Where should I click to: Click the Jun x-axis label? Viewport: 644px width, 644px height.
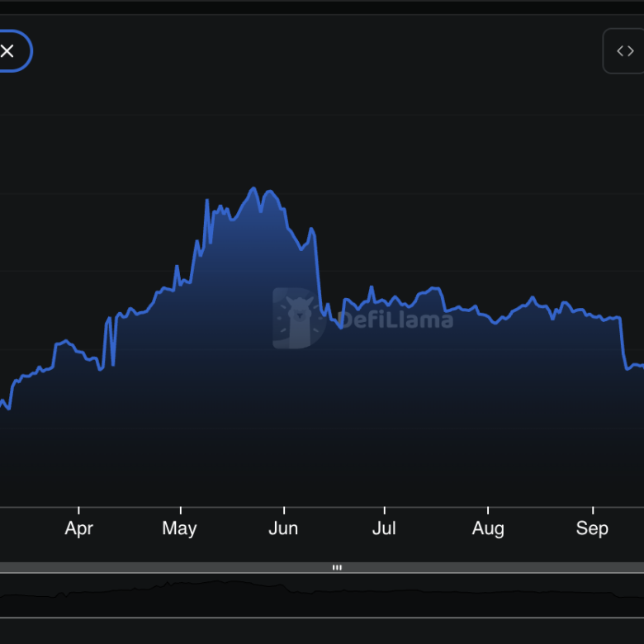coord(283,528)
